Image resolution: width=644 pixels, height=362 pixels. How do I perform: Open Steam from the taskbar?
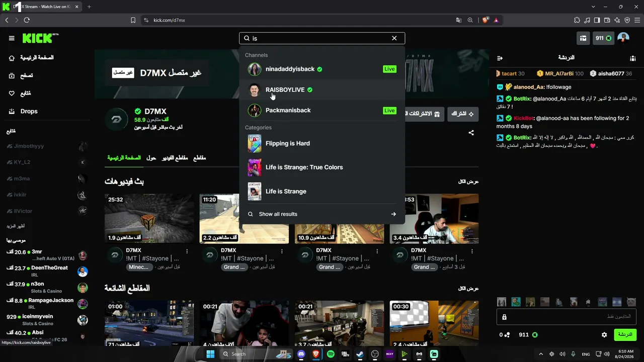(x=360, y=354)
